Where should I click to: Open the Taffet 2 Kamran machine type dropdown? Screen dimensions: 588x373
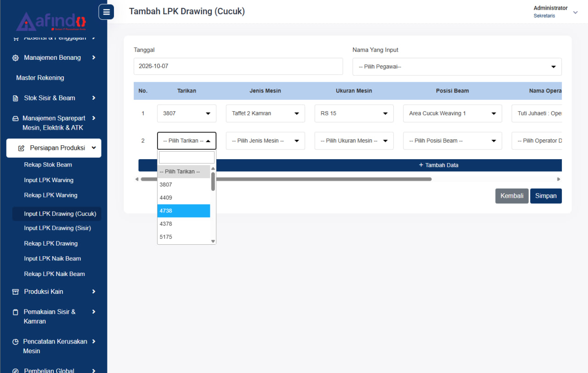266,113
